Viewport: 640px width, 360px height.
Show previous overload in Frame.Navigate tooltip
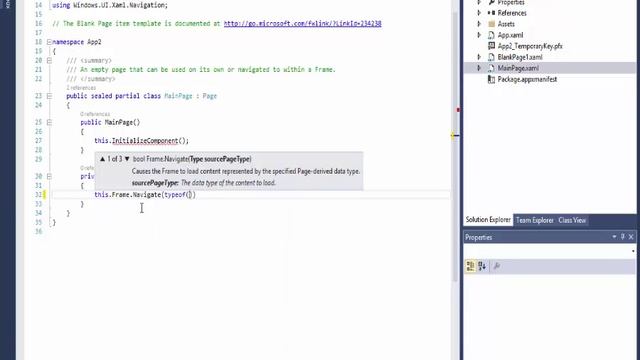pos(102,159)
